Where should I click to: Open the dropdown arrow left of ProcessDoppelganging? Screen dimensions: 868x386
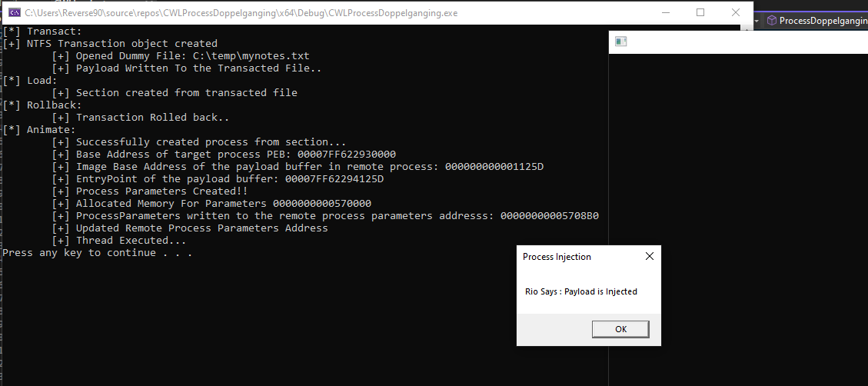[757, 21]
